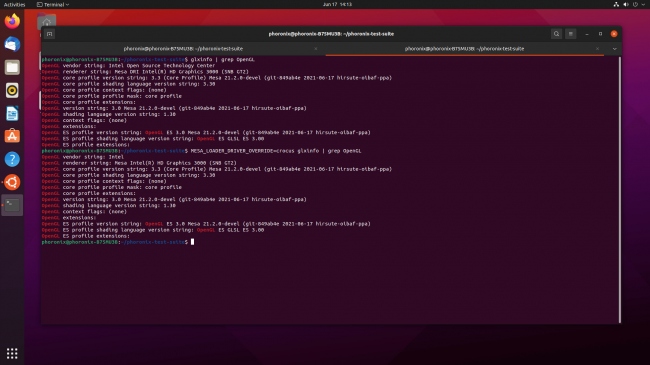Click the terminal search magnifier icon
This screenshot has height=365, width=650.
556,34
